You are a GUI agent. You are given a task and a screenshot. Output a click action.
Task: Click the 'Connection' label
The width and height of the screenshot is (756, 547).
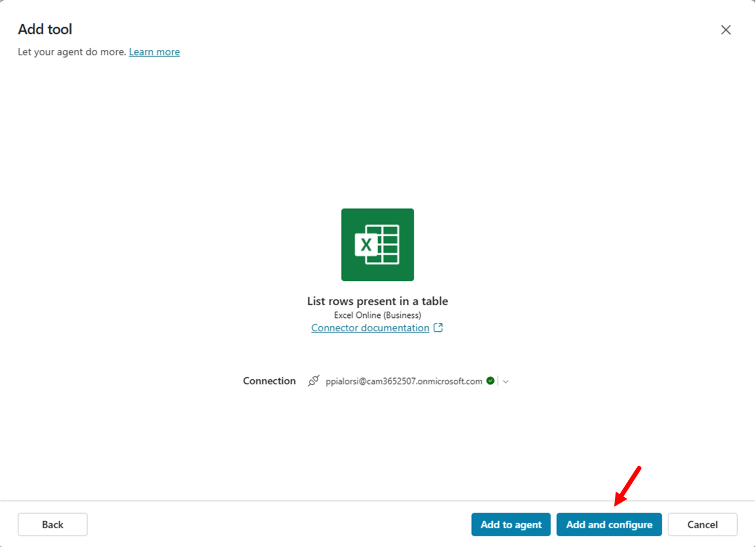pyautogui.click(x=269, y=381)
